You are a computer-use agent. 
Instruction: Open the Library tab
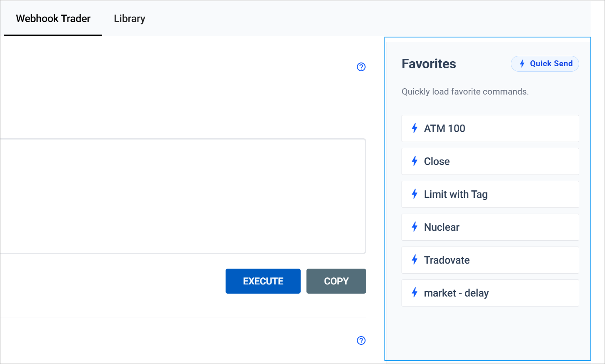point(130,19)
